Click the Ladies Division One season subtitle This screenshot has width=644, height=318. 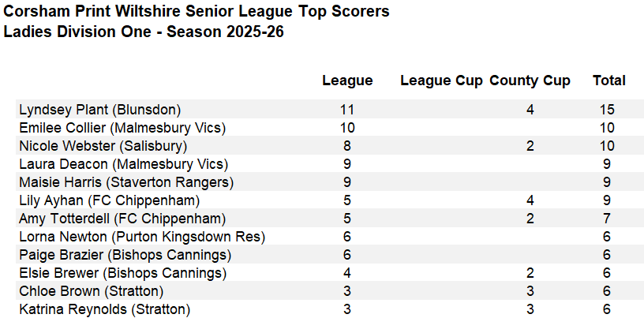click(x=144, y=32)
